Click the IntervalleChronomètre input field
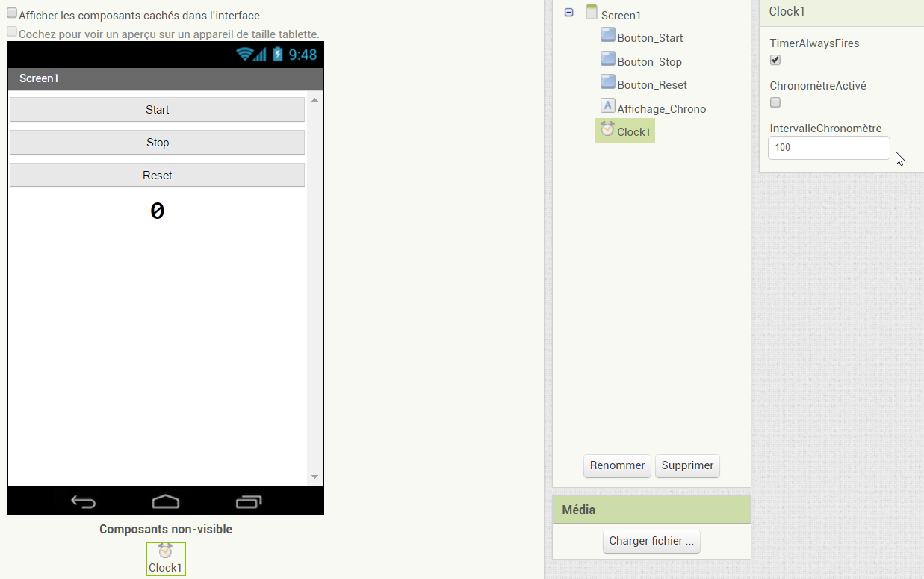The height and width of the screenshot is (579, 924). pos(828,148)
